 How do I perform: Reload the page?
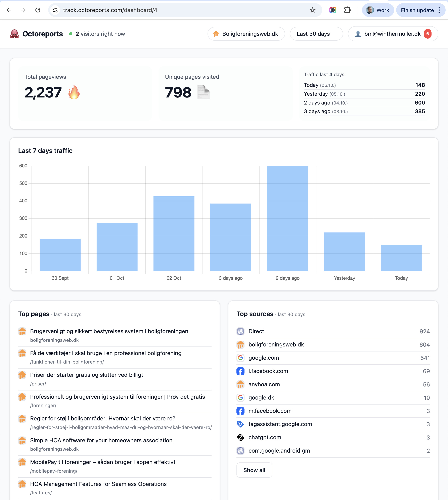pos(38,10)
